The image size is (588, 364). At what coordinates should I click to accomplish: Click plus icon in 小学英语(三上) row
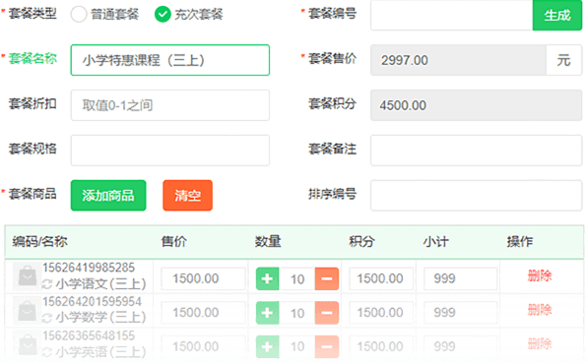point(267,346)
